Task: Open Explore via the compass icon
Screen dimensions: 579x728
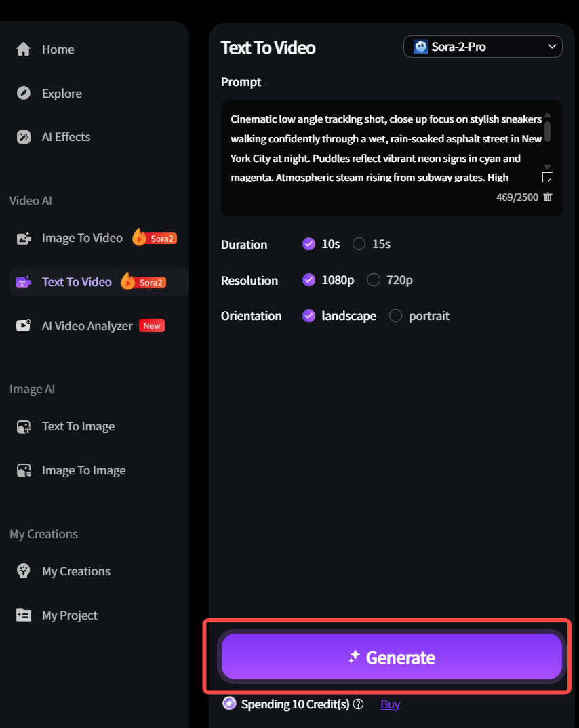Action: 24,94
